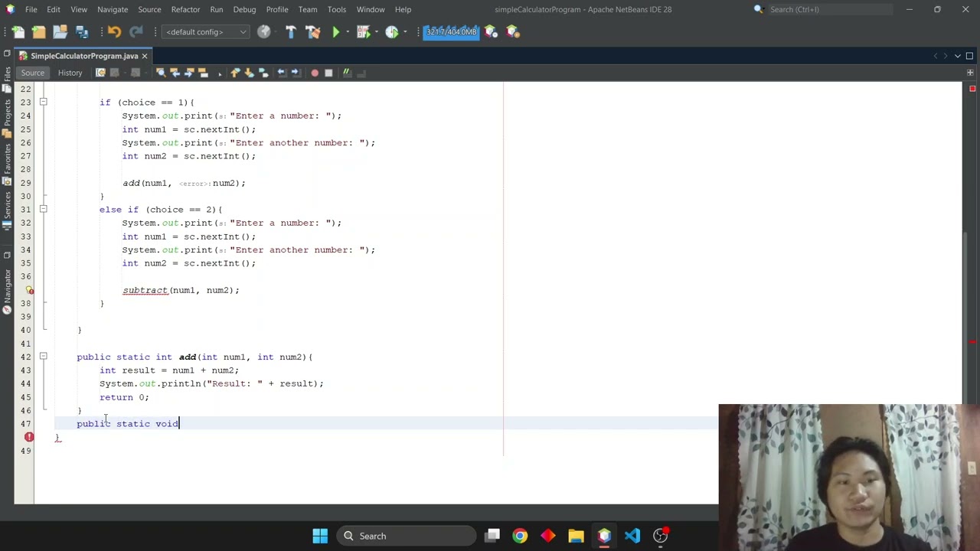Stop macro recording square icon
The image size is (980, 551).
pyautogui.click(x=328, y=73)
